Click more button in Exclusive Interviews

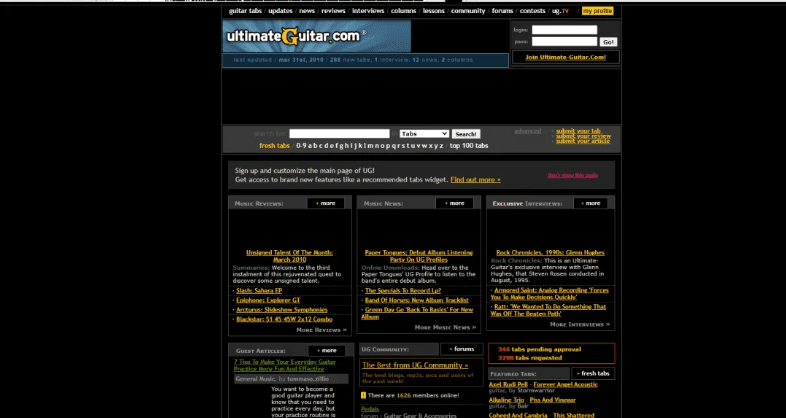point(591,203)
